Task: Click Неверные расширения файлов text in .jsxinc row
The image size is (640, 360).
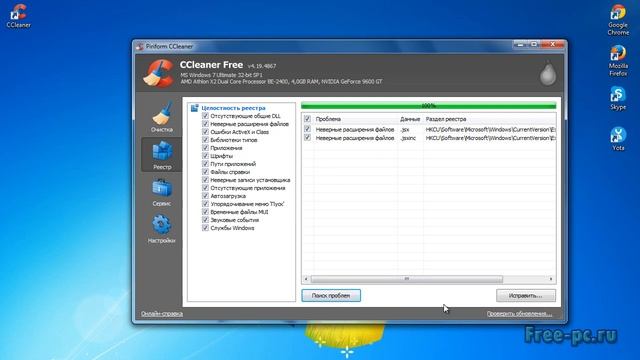Action: click(355, 138)
